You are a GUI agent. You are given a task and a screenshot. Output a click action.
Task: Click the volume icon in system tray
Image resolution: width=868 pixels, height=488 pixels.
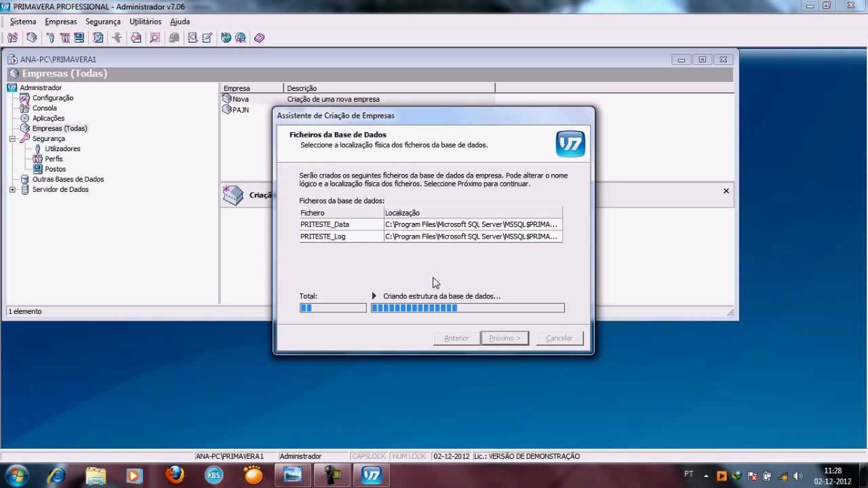[797, 476]
